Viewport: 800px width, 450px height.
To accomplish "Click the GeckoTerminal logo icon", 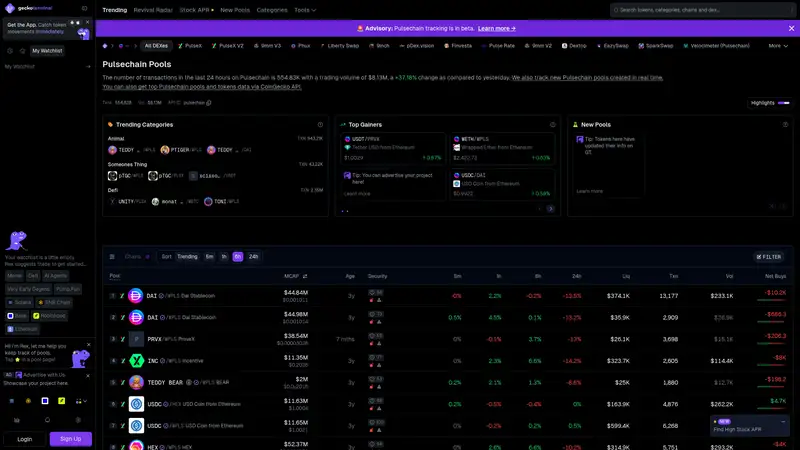I will [10, 8].
